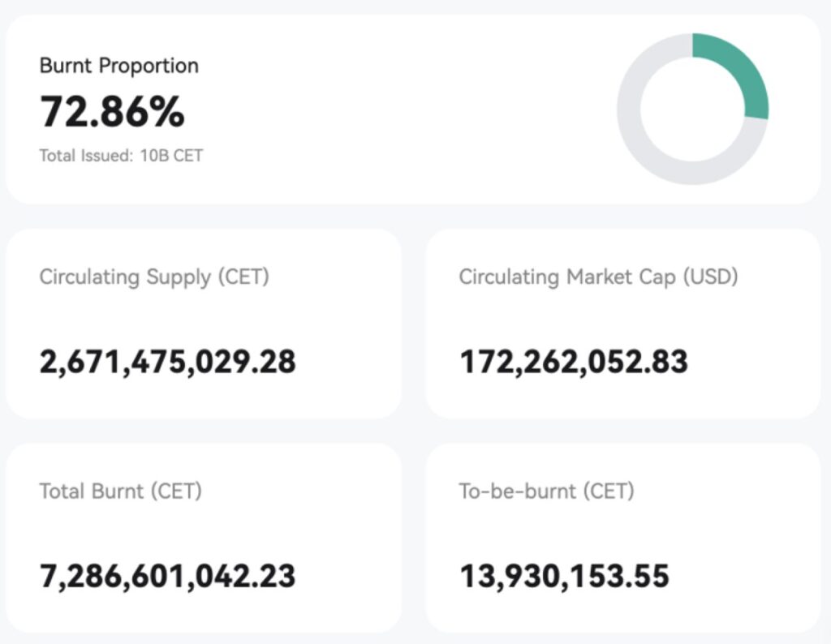The width and height of the screenshot is (831, 644).
Task: Select the To-be-burnt (CET) label
Action: (546, 491)
